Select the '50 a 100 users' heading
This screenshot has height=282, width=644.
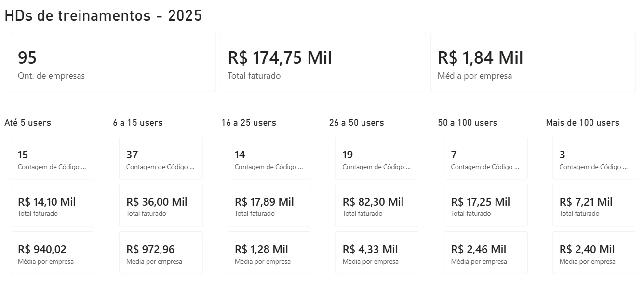tap(468, 123)
